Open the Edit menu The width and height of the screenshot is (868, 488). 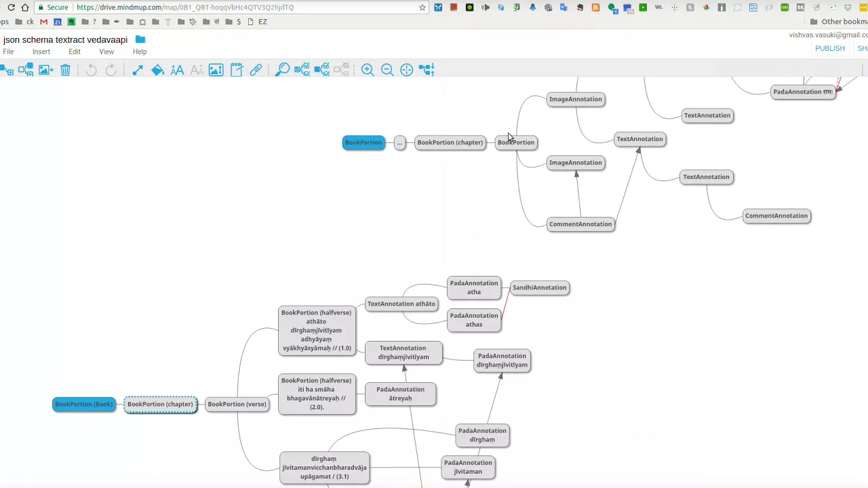click(75, 52)
